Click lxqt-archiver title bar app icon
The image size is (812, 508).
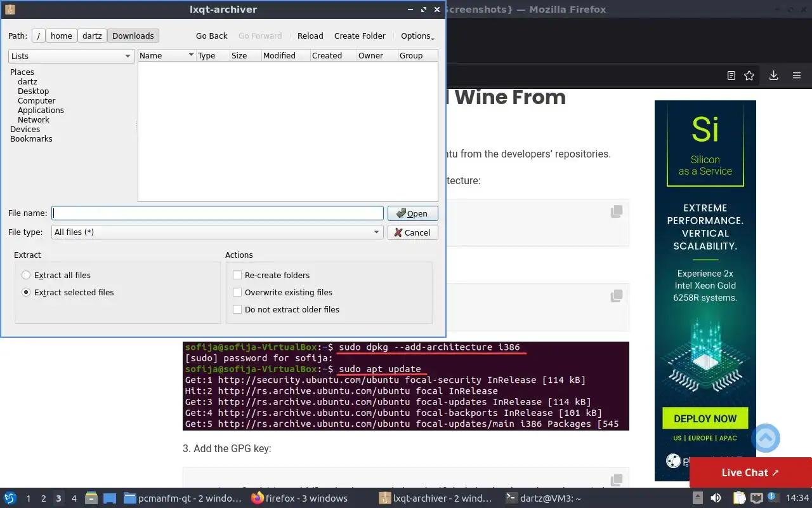10,10
